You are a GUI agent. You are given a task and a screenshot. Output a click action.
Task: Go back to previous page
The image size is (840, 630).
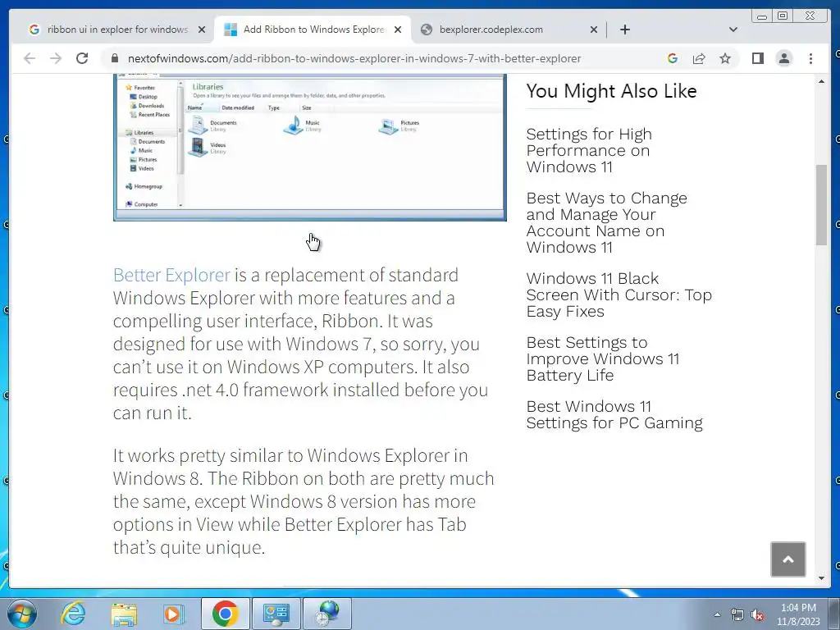point(30,58)
